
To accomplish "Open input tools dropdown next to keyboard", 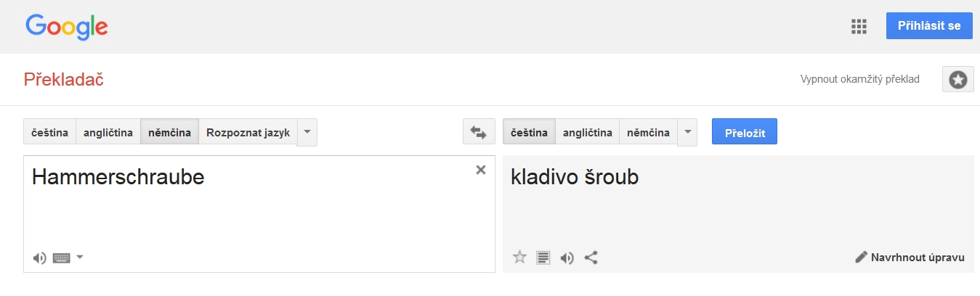I will click(80, 257).
